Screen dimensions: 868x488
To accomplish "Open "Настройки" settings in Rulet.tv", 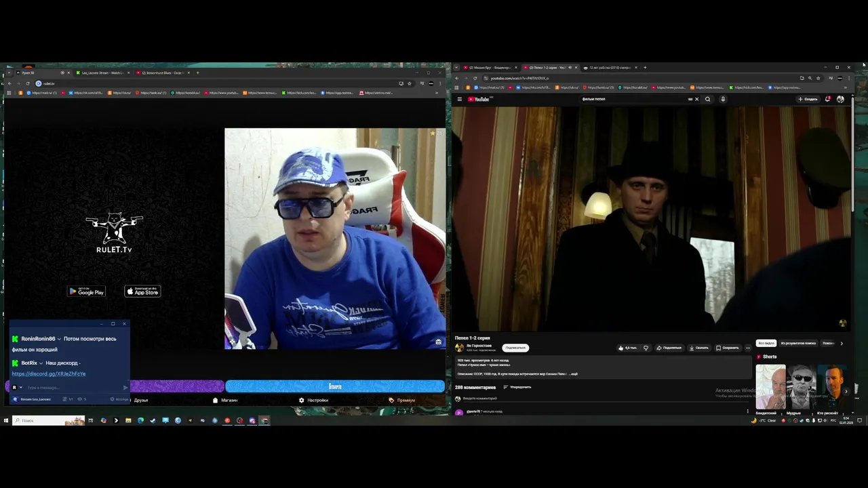I will click(313, 400).
